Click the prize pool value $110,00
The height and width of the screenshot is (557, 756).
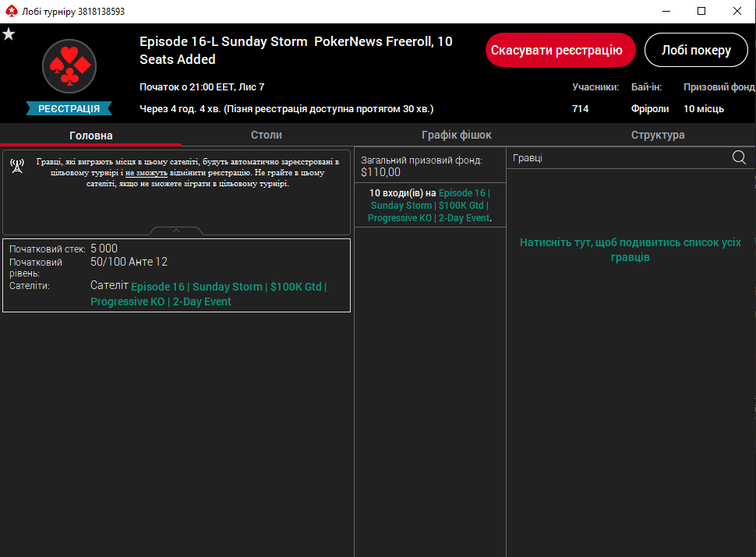pyautogui.click(x=380, y=172)
